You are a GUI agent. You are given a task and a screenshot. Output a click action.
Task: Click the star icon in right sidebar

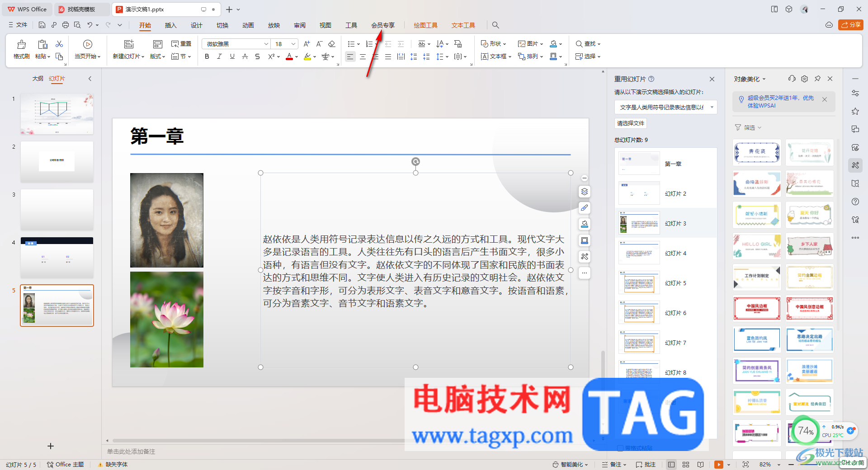pos(855,111)
